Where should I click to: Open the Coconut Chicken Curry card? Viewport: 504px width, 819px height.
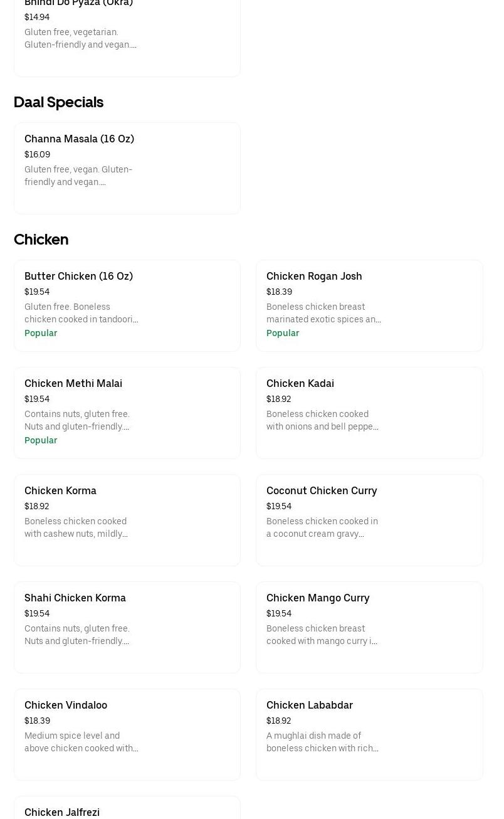tap(369, 520)
